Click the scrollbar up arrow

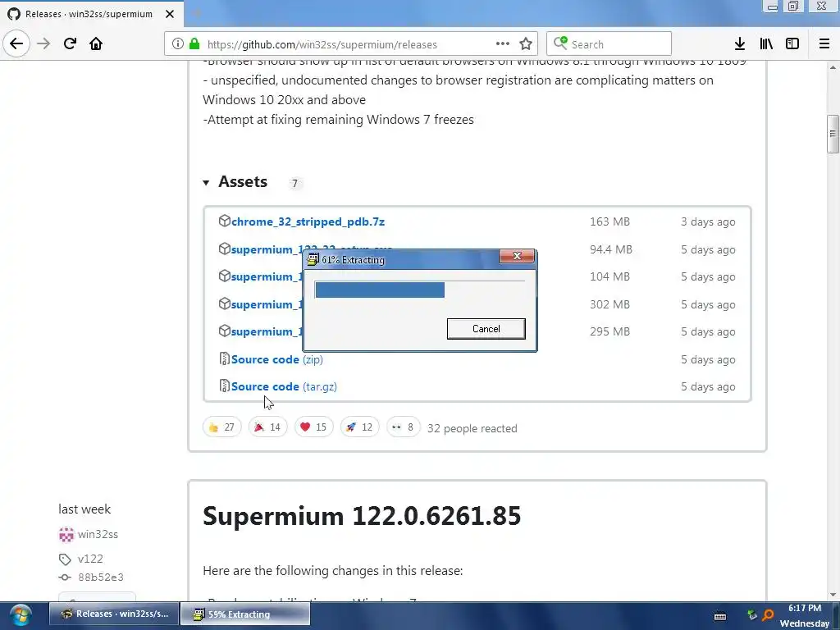click(x=833, y=67)
